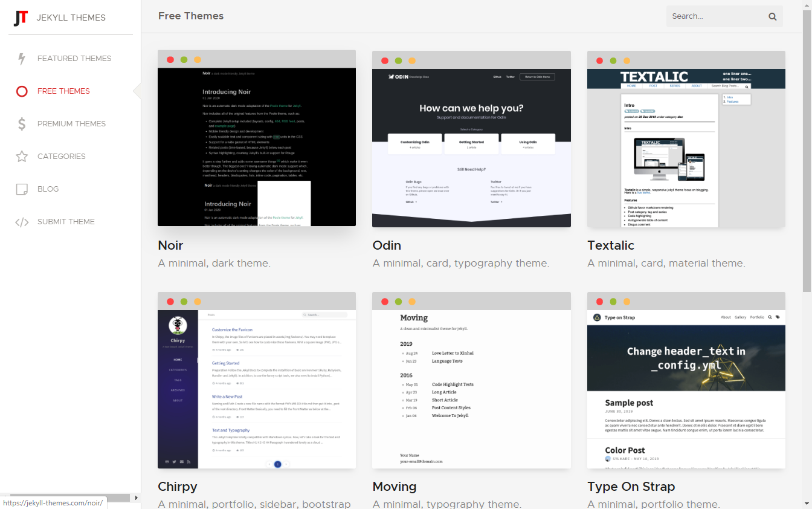Open the Submit Theme page
This screenshot has width=812, height=509.
tap(66, 222)
